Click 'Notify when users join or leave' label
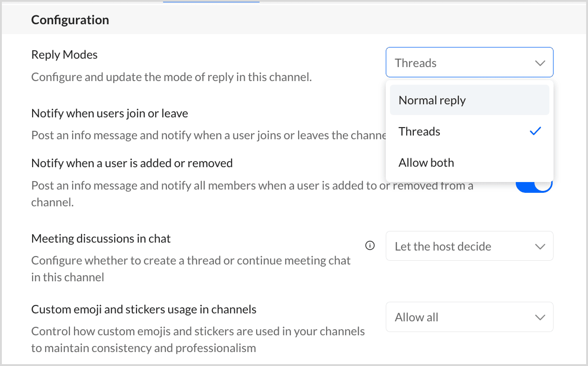This screenshot has height=366, width=588. click(x=109, y=113)
